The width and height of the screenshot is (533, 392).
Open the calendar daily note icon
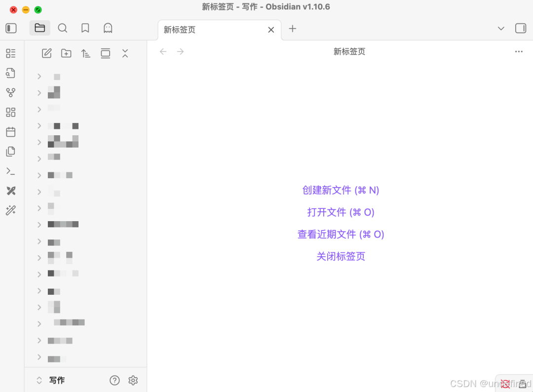pos(11,132)
